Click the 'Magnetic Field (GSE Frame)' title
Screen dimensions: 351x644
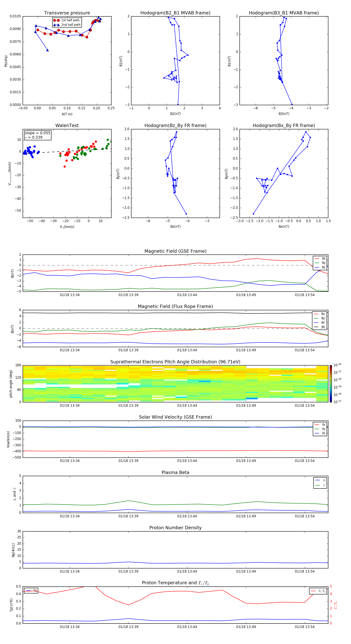[x=175, y=251]
